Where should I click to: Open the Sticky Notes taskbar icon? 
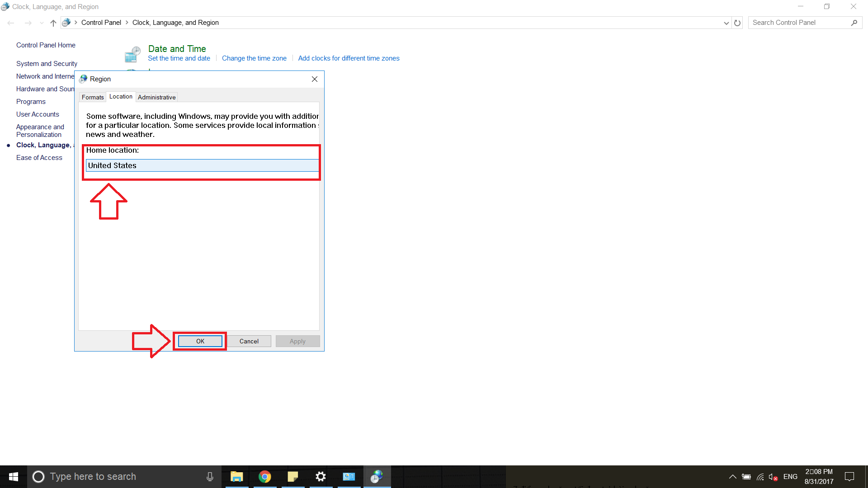tap(293, 477)
